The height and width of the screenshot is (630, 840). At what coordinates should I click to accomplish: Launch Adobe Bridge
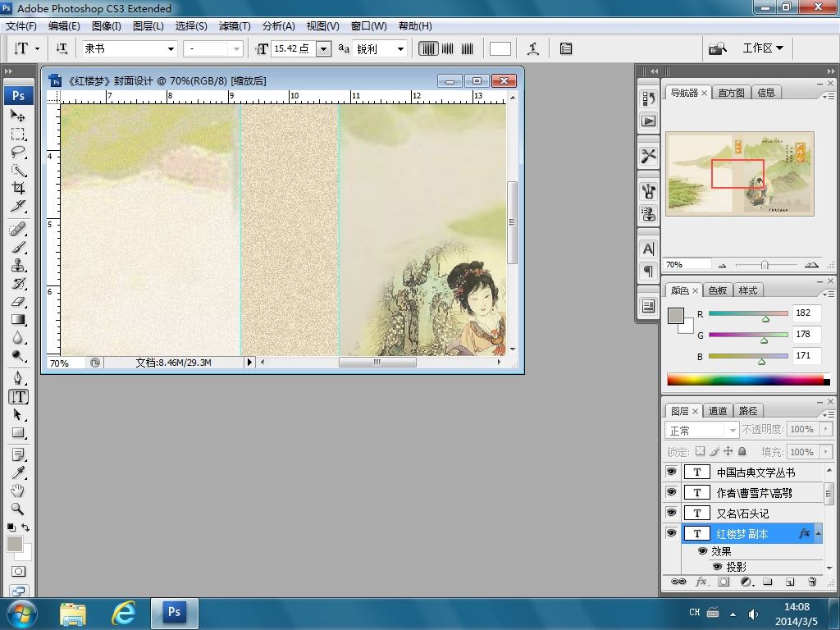coord(718,48)
